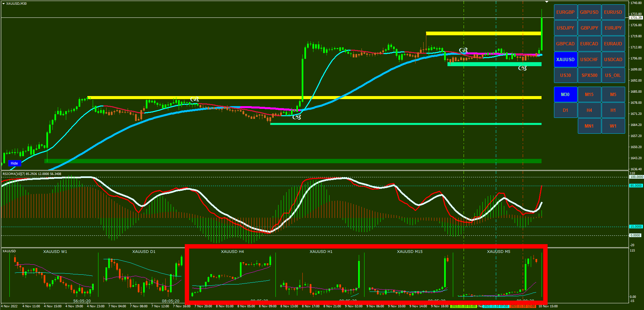Image resolution: width=644 pixels, height=310 pixels.
Task: Select the highlighted XAUUSD symbol button
Action: (565, 59)
